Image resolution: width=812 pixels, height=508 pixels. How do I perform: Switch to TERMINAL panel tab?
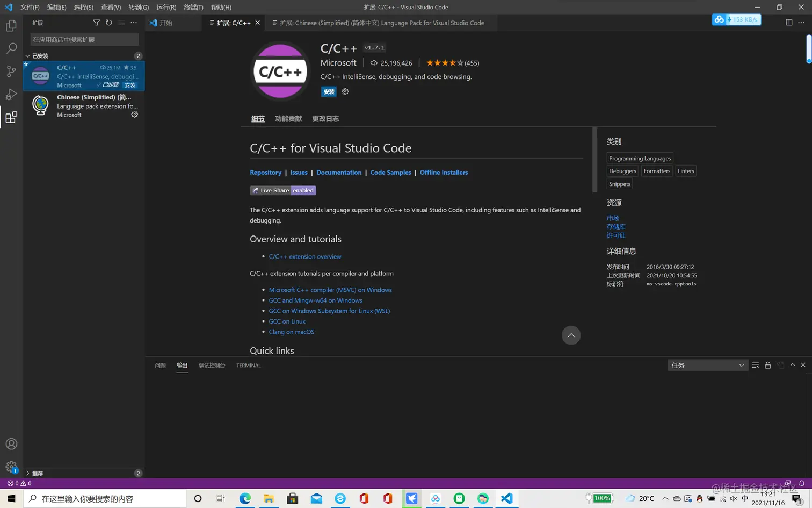[x=248, y=365]
